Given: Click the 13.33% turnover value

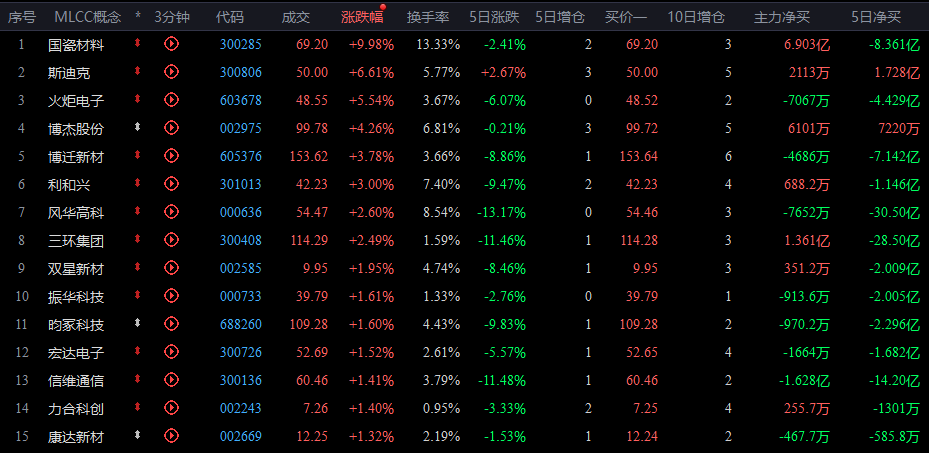Looking at the screenshot, I should (438, 44).
